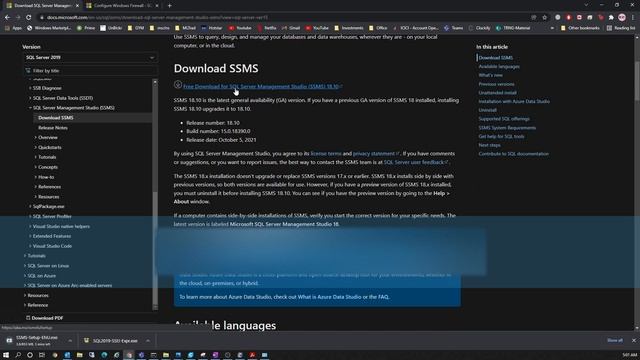The height and width of the screenshot is (360, 640).
Task: Open the Gmail bookmark
Action: tap(291, 28)
